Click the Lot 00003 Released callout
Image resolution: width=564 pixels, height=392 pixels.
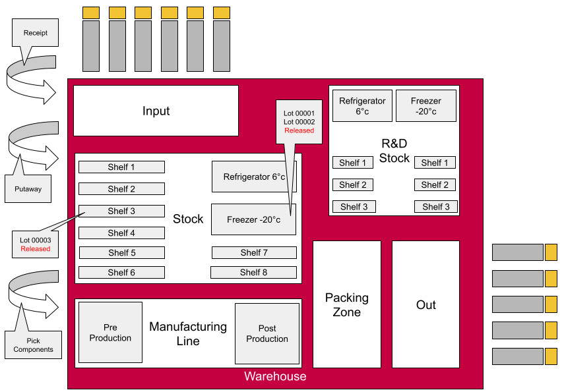[x=35, y=244]
